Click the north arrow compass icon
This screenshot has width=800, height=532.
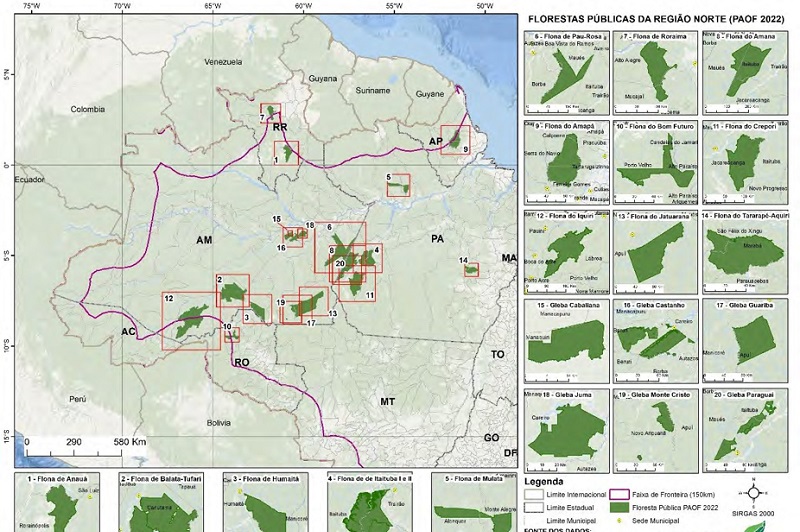coord(762,493)
